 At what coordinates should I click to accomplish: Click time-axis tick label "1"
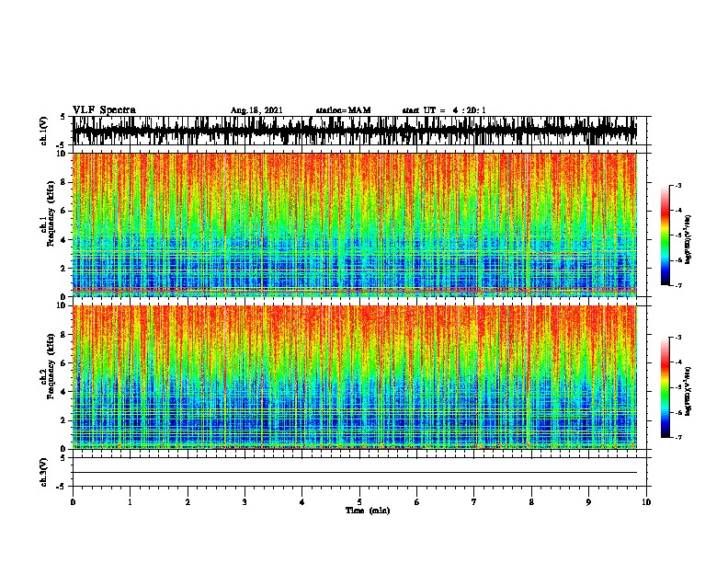(131, 502)
